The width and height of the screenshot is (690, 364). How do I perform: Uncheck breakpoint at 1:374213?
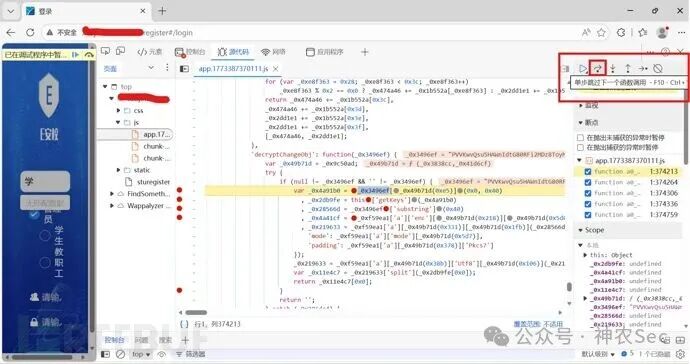click(588, 171)
